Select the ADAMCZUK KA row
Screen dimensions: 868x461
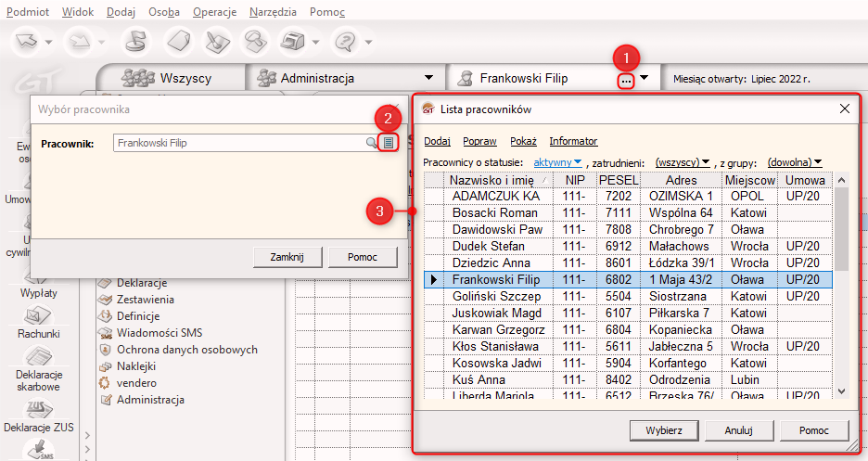pos(629,197)
